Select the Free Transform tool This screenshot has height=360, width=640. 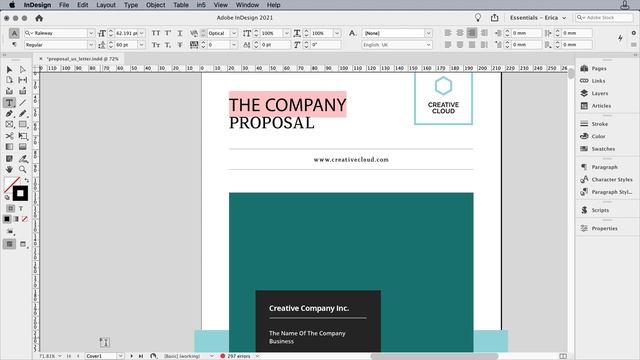point(22,136)
